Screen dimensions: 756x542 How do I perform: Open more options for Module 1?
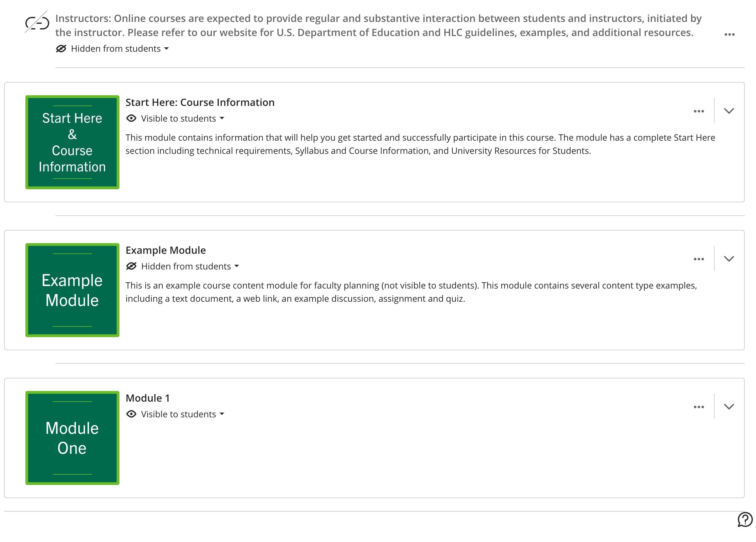click(699, 407)
